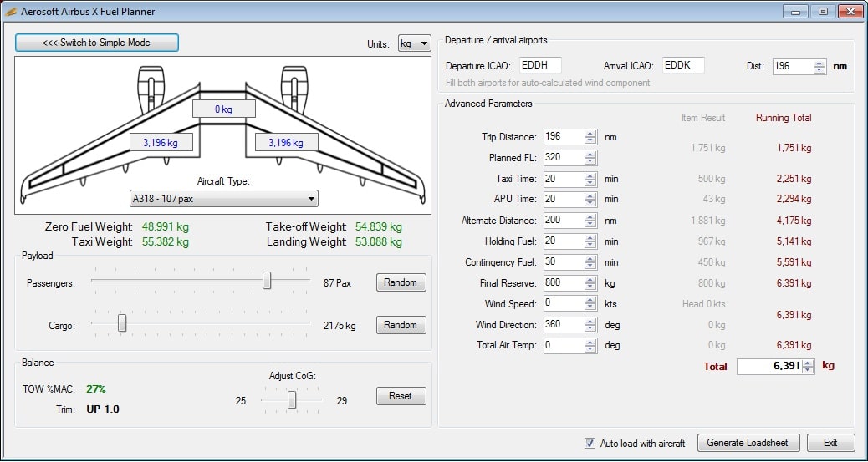
Task: Click the Passengers slider handle
Action: click(267, 281)
